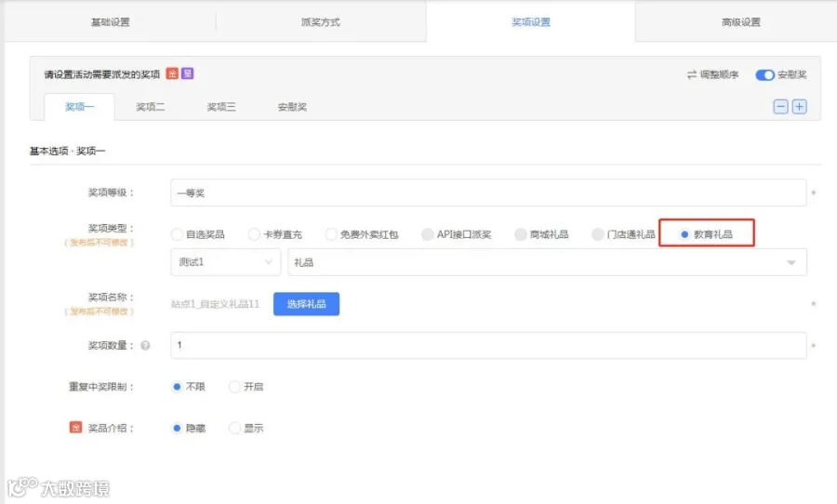
Task: Click the purple 星 badge icon
Action: [x=187, y=73]
